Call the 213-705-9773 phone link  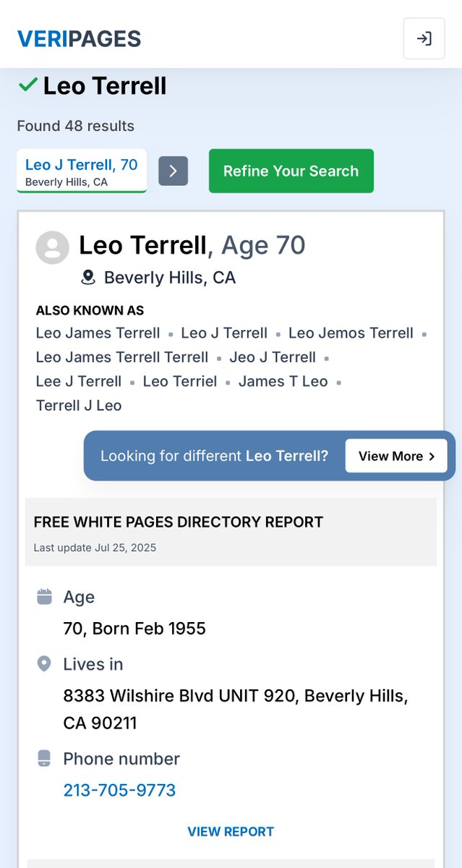point(119,790)
